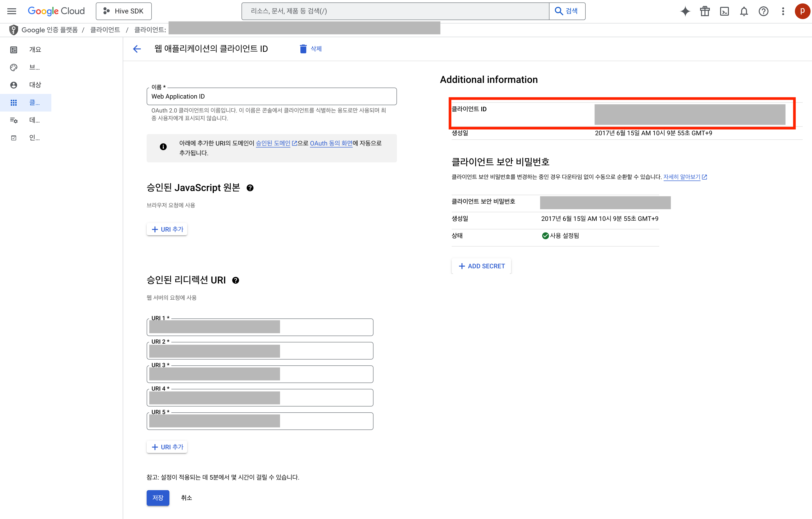The height and width of the screenshot is (519, 812).
Task: Open the gift free-trial icon
Action: [x=705, y=11]
